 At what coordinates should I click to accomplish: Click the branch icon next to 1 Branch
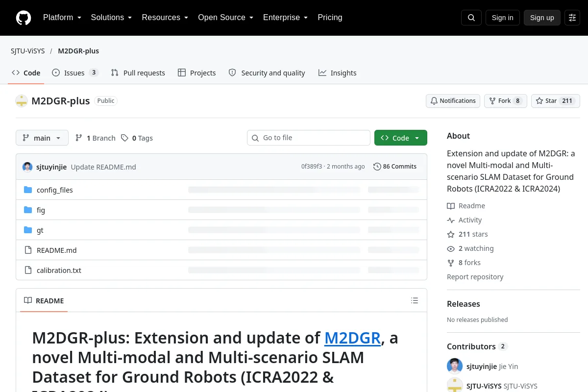tap(79, 138)
